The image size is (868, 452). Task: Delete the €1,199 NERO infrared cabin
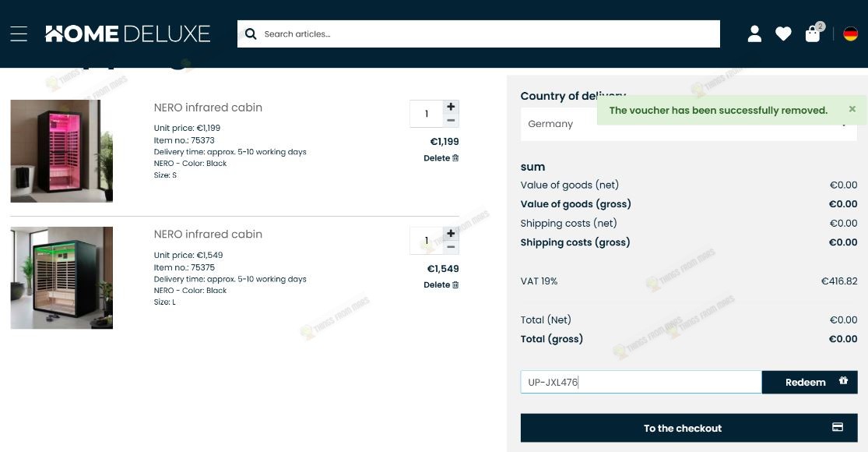(441, 158)
